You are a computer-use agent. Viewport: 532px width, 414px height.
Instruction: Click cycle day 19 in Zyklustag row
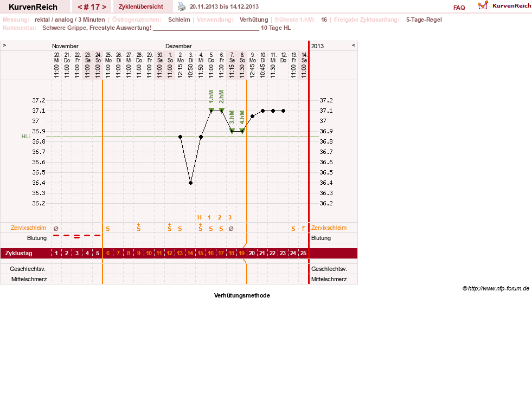coord(241,253)
